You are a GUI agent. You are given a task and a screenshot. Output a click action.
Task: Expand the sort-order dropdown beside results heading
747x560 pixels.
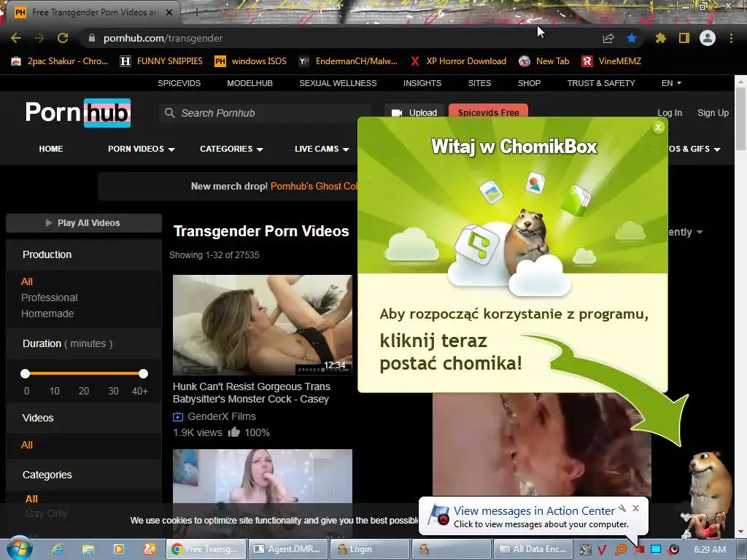(x=685, y=232)
